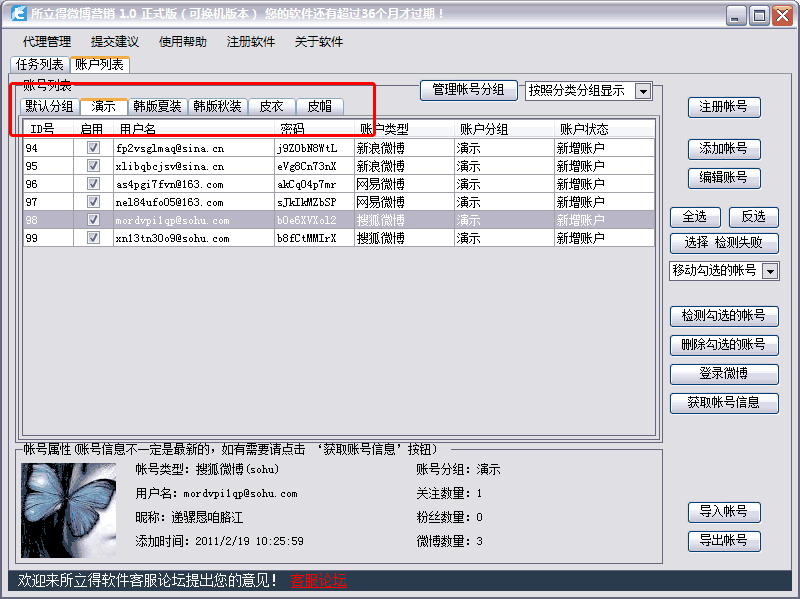Click the 注册帐号 button
This screenshot has height=599, width=800.
tap(724, 107)
